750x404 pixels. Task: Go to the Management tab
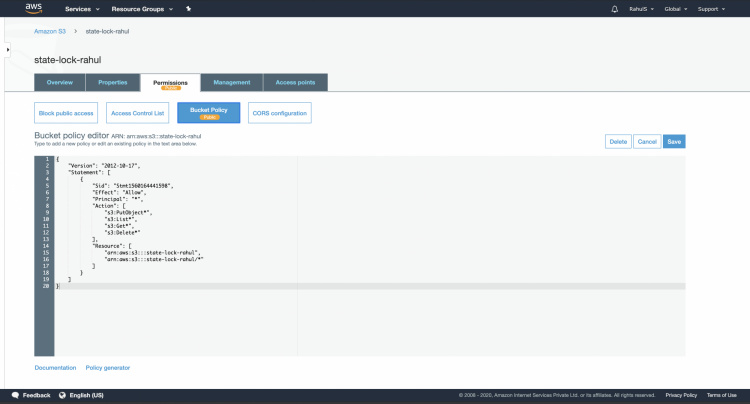click(x=232, y=82)
